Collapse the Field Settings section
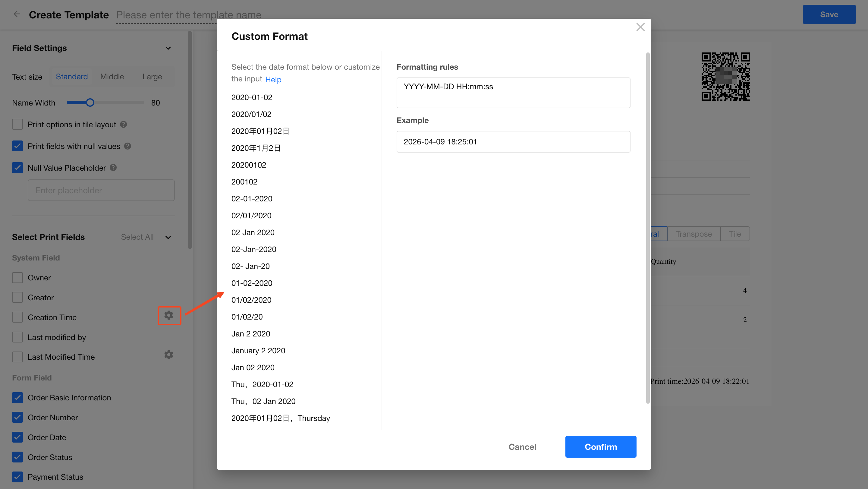 click(x=168, y=48)
